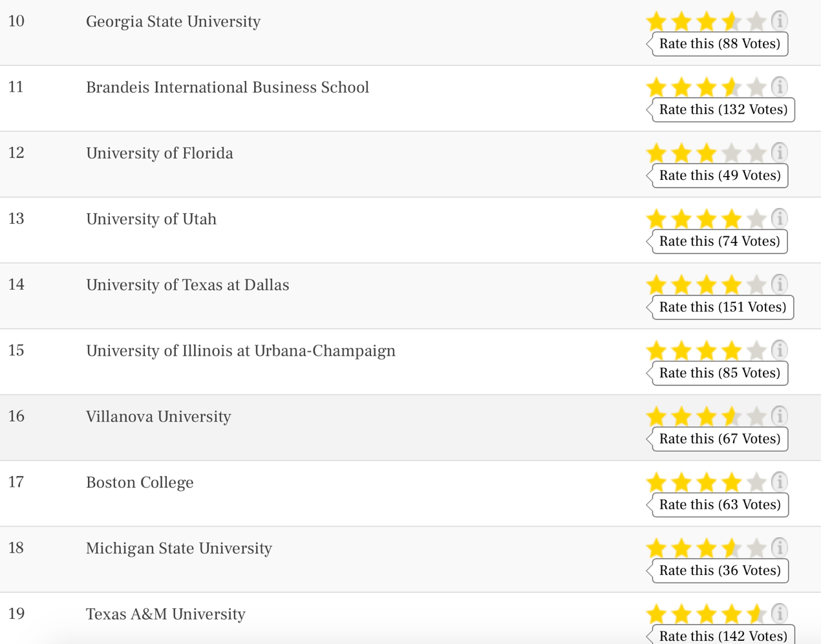Select the Rate this (88 Votes) label
The height and width of the screenshot is (644, 821).
point(720,44)
